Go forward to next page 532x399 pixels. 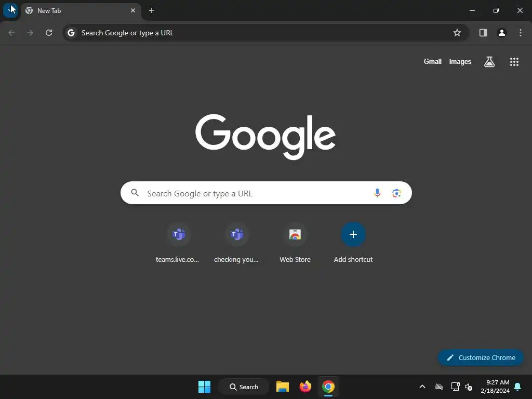pyautogui.click(x=30, y=33)
